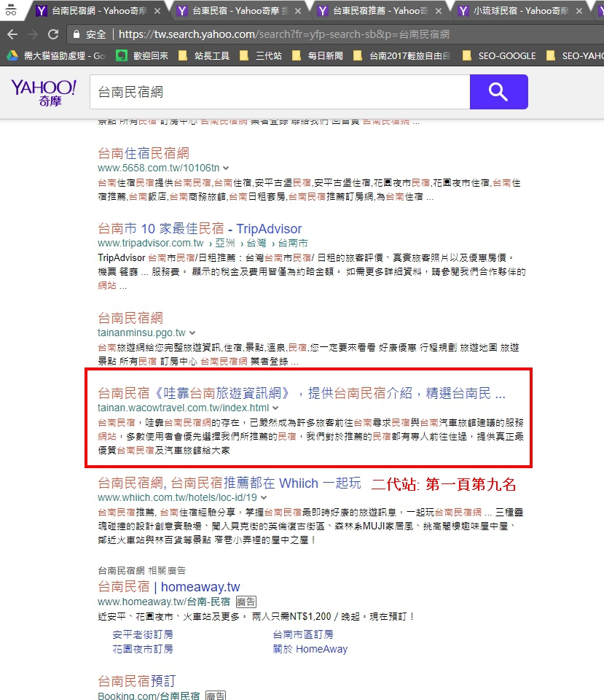Click the browser forward arrow

[x=33, y=34]
